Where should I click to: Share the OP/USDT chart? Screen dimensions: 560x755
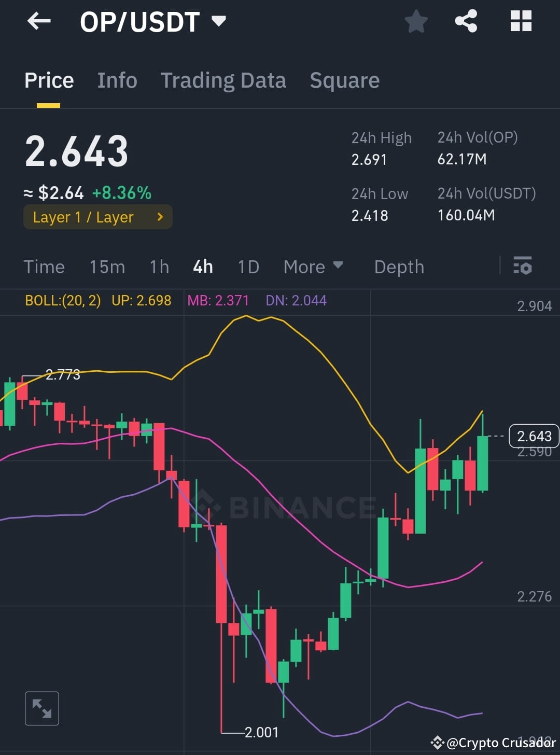(466, 21)
